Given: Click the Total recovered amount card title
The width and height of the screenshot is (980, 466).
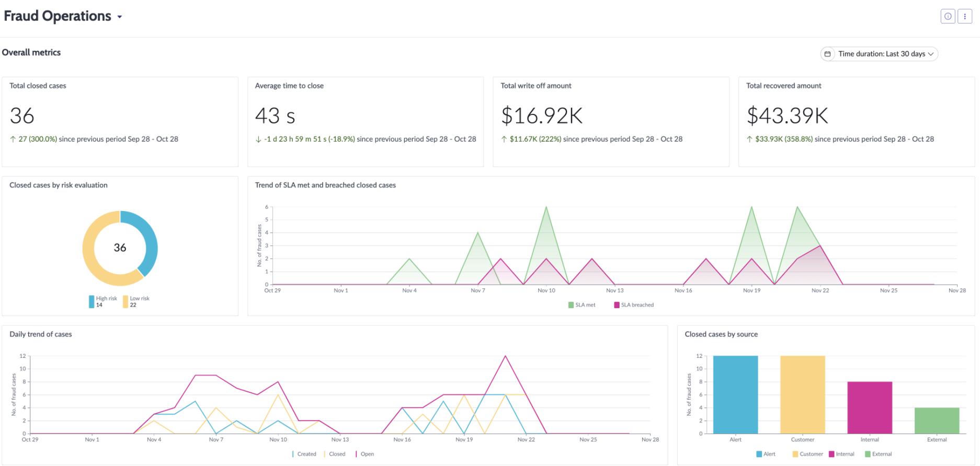Looking at the screenshot, I should [x=783, y=86].
